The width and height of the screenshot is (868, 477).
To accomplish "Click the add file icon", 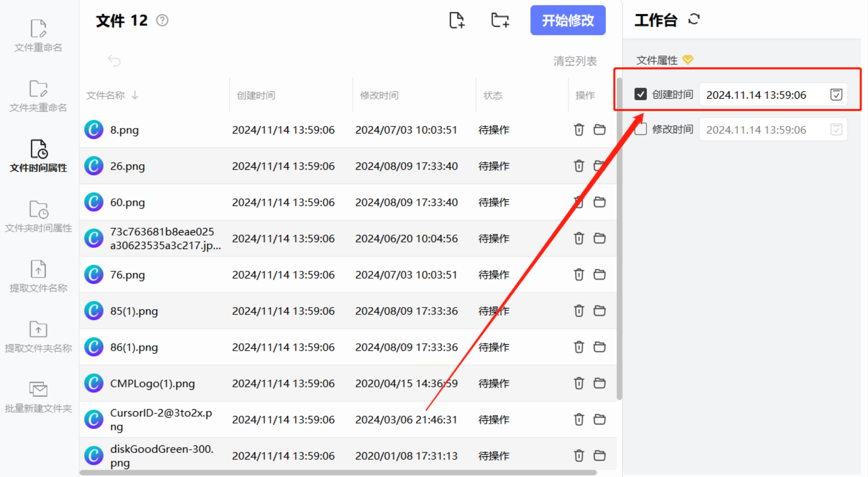I will 457,20.
